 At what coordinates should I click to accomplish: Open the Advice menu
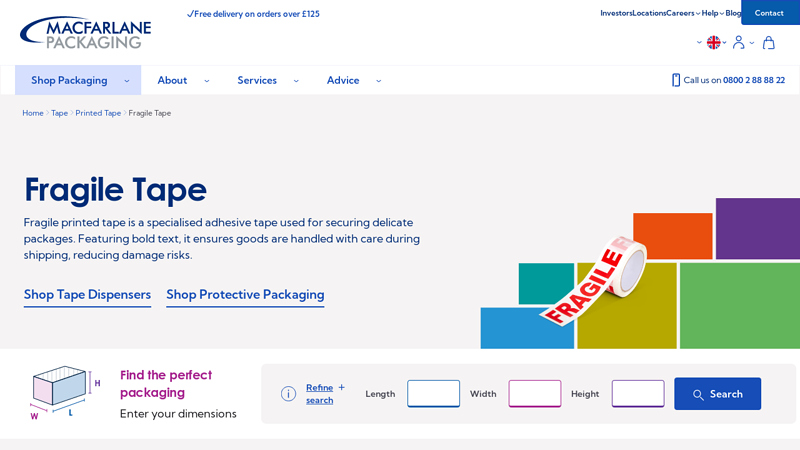point(353,80)
